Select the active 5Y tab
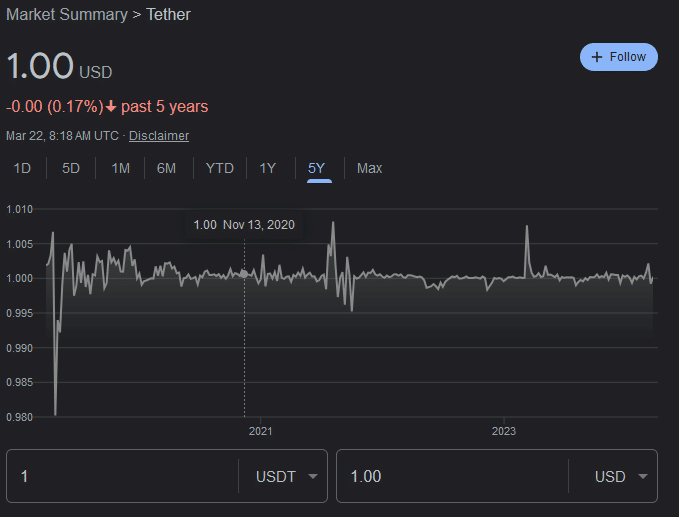The image size is (679, 517). [317, 168]
